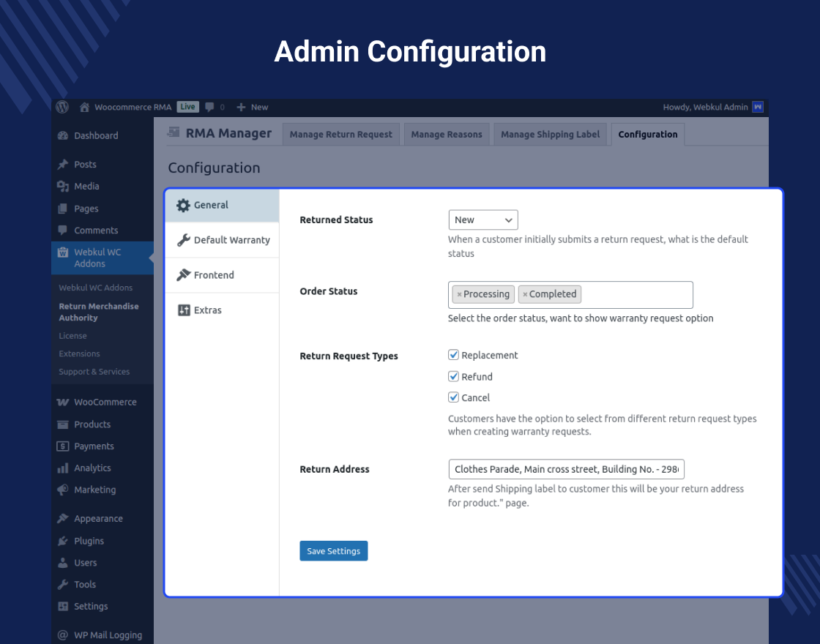Open the Extensions submenu link
The image size is (820, 644).
click(x=80, y=353)
